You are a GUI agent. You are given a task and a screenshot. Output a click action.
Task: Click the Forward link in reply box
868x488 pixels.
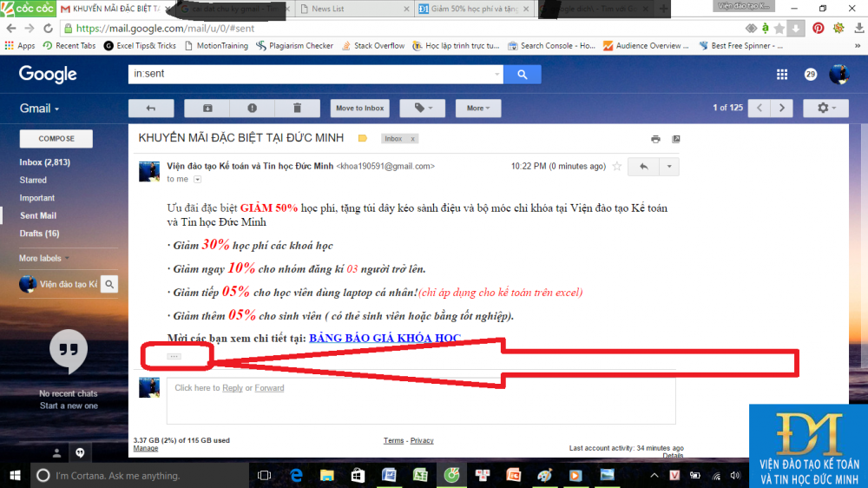point(269,388)
